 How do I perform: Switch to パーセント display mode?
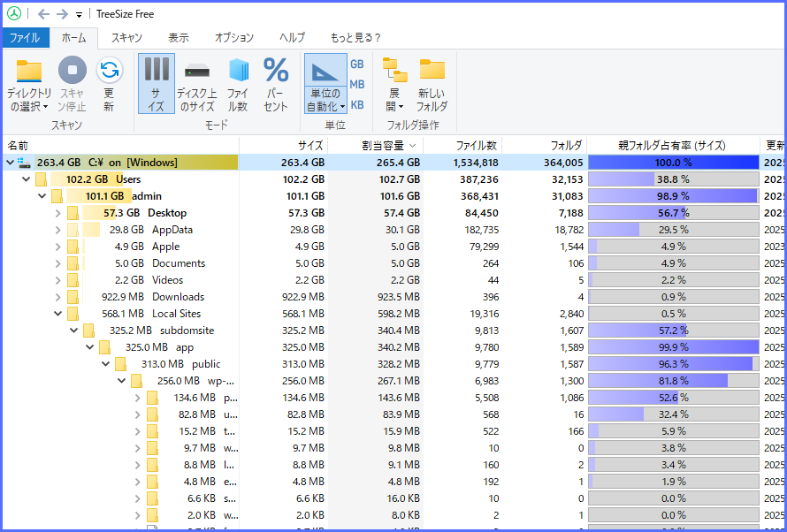click(x=276, y=72)
